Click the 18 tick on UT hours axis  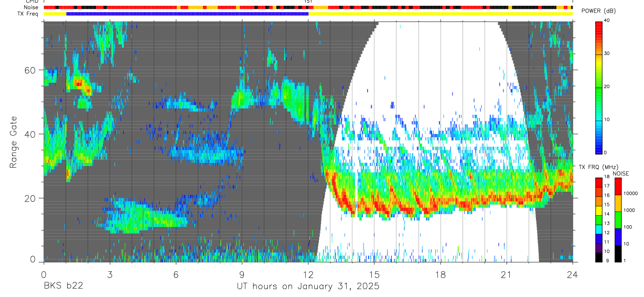[441, 274]
